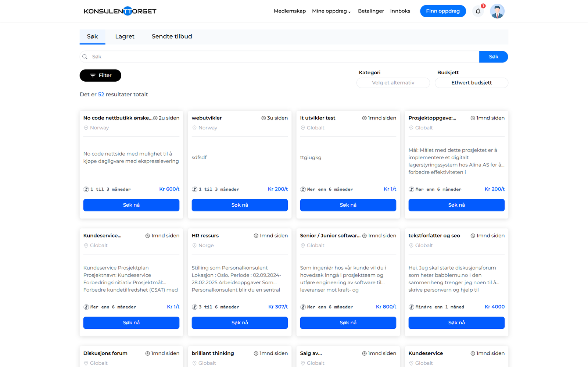Open the Innboks link in navigation
The width and height of the screenshot is (588, 367).
click(400, 11)
